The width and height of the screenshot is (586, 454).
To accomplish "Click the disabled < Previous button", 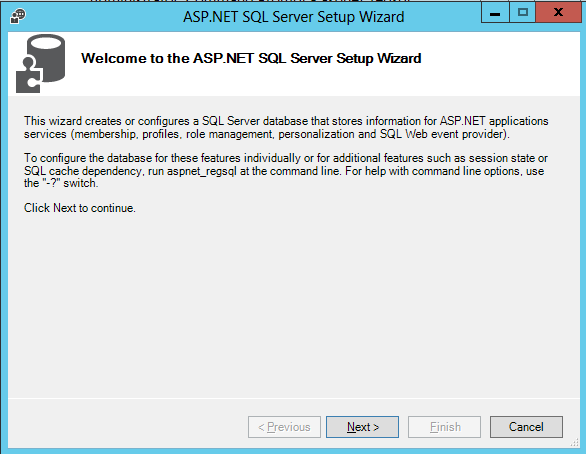I will tap(284, 427).
